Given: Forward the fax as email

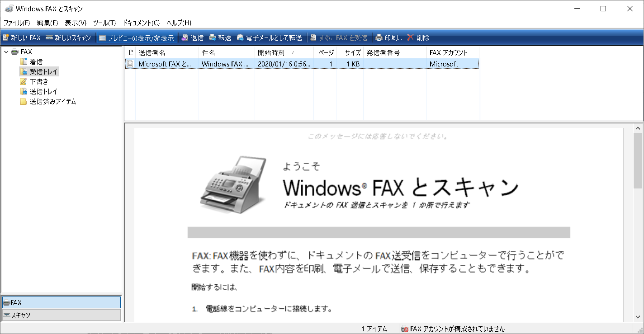Looking at the screenshot, I should point(272,38).
